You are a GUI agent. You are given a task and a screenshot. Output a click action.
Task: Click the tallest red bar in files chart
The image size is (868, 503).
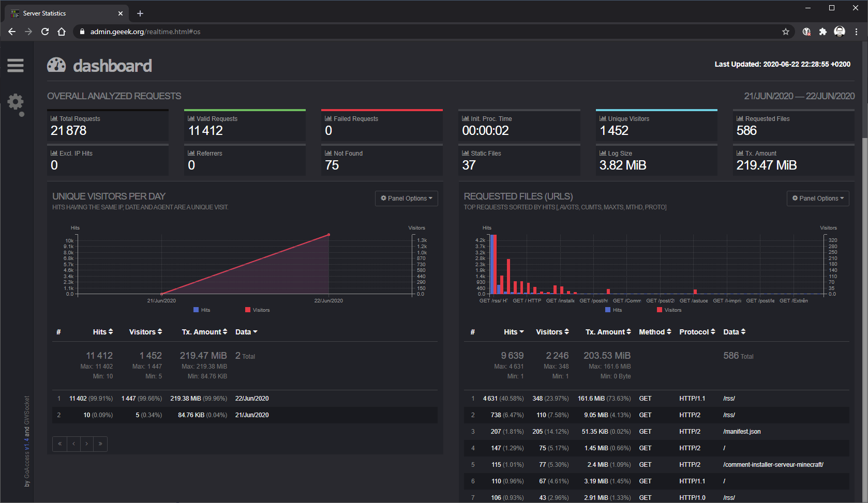(495, 264)
